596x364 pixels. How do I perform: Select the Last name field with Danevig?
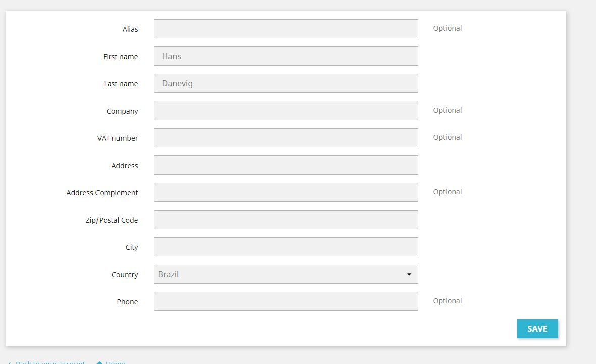point(285,84)
